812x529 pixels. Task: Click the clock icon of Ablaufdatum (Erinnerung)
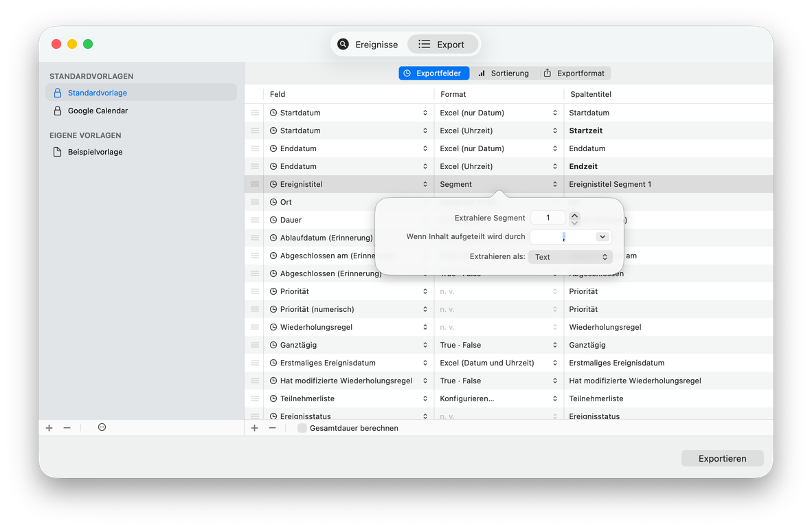(273, 238)
